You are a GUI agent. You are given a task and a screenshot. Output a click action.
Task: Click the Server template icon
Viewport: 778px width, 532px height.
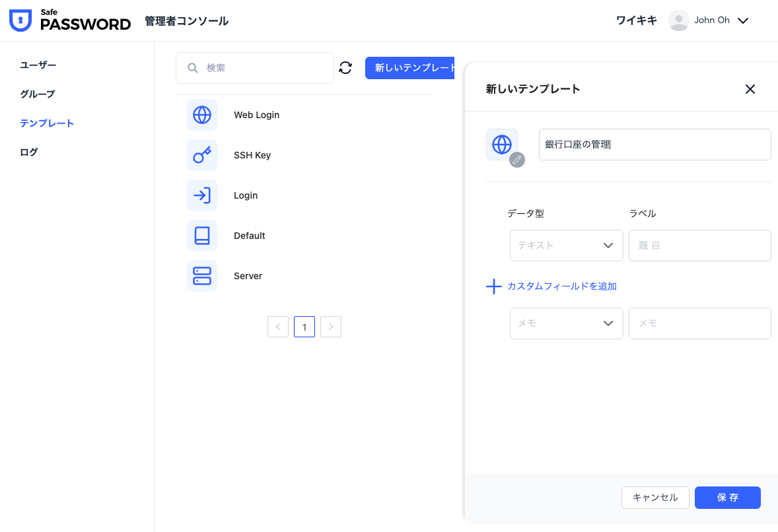click(x=202, y=276)
